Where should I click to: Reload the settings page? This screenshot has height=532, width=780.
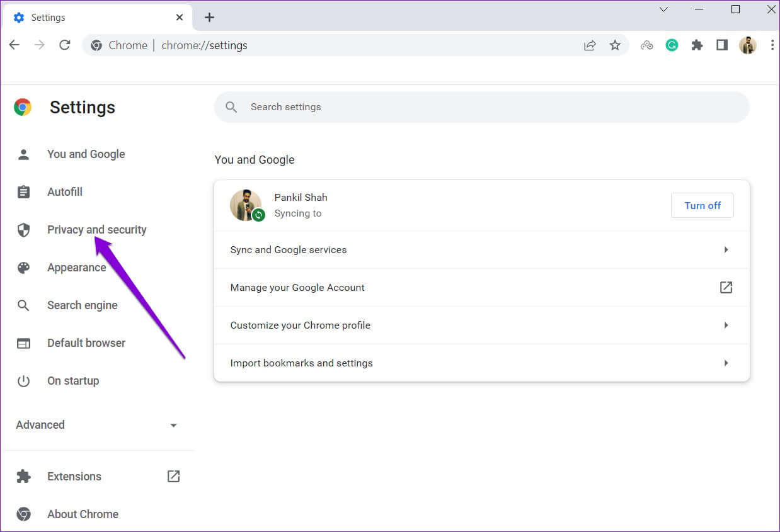64,45
